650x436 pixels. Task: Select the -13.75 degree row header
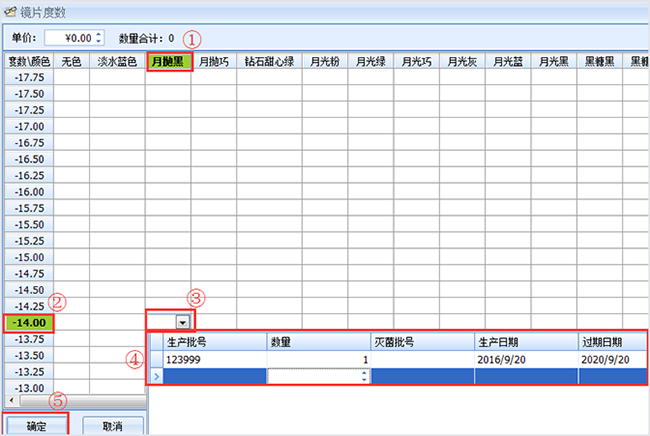click(29, 339)
